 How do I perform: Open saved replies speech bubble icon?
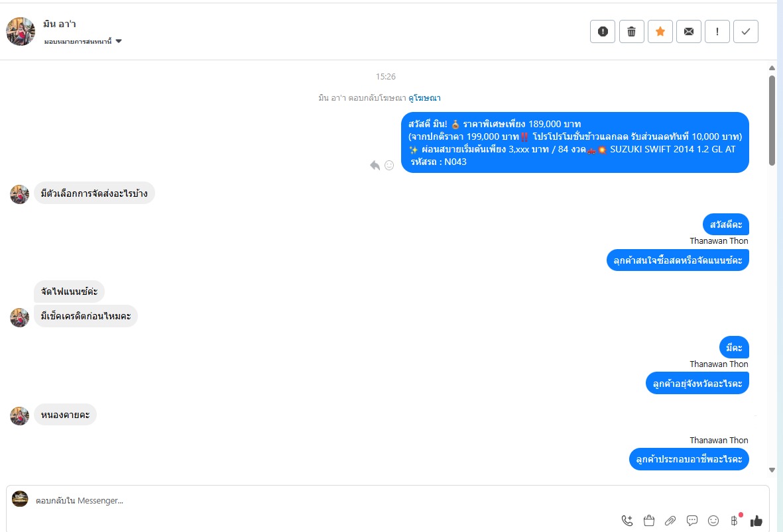692,521
